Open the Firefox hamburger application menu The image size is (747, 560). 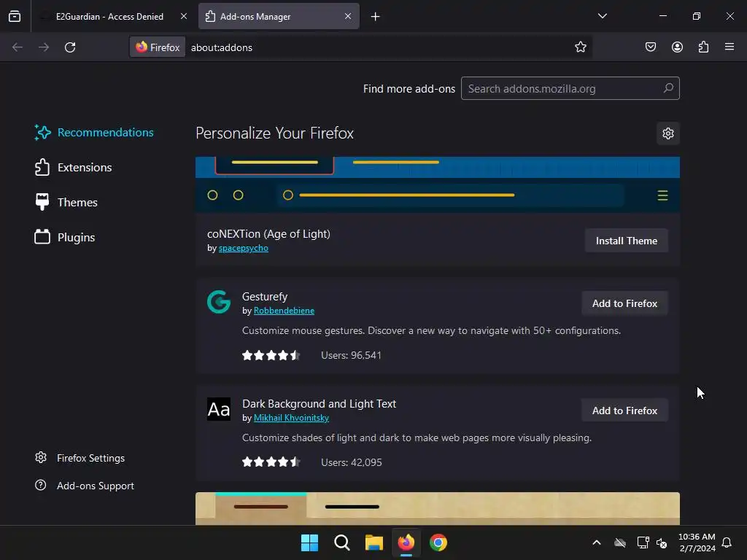tap(729, 47)
